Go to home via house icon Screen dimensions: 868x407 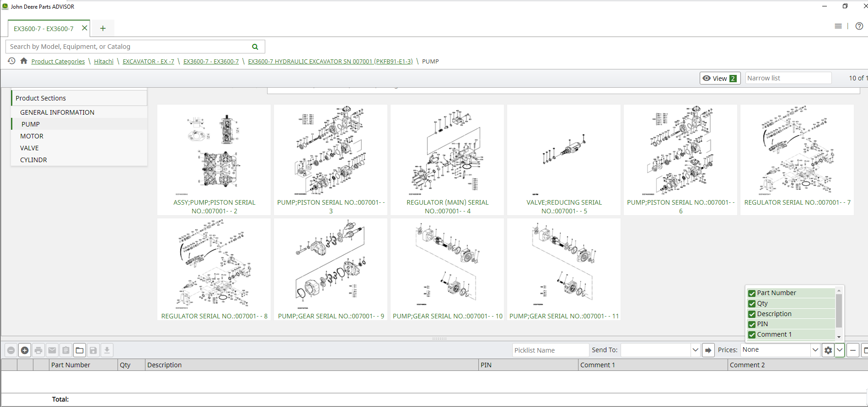(24, 61)
